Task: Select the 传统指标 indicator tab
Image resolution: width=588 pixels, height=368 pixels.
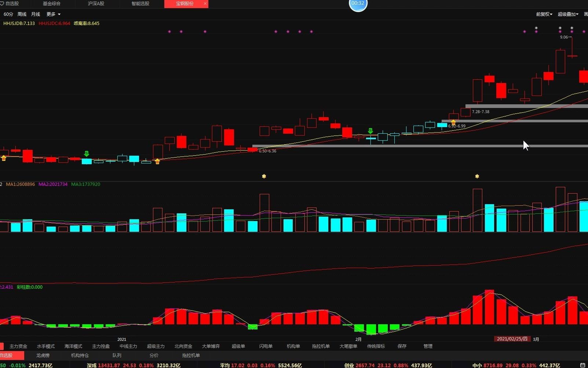Action: [x=376, y=346]
